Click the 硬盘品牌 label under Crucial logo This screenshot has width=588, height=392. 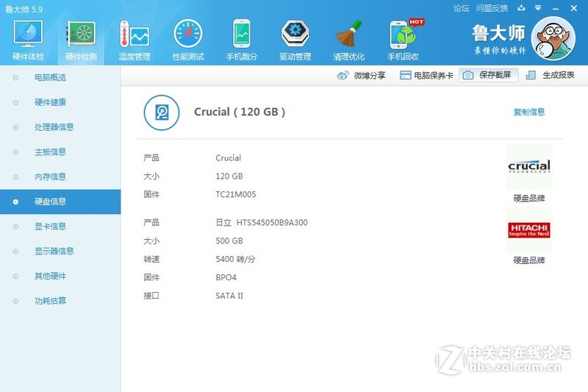tap(529, 198)
